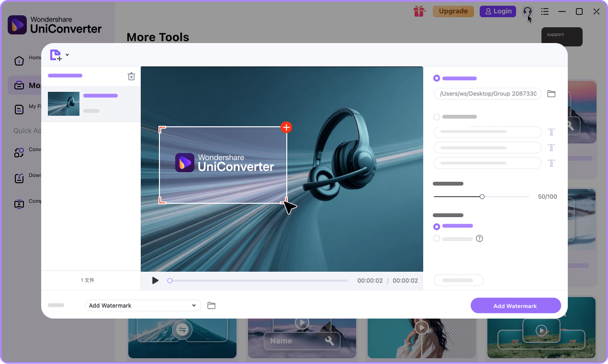This screenshot has height=364, width=608.
Task: Click the Upgrade button
Action: click(453, 11)
